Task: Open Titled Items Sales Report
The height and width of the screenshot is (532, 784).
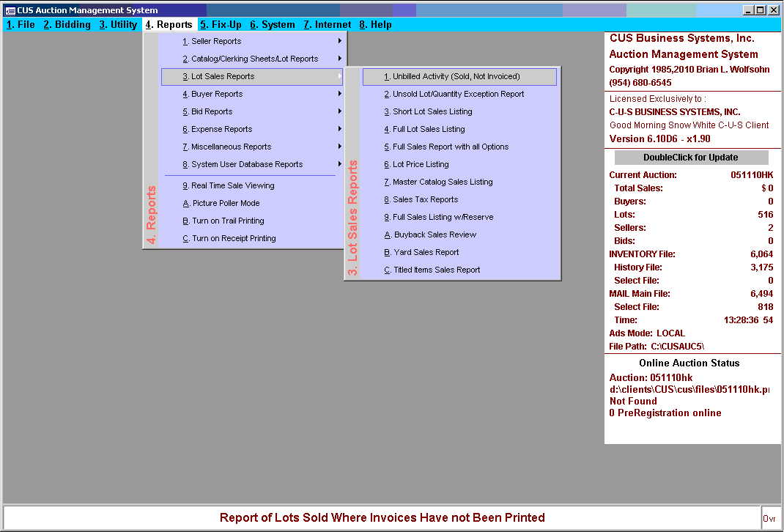Action: (459, 270)
